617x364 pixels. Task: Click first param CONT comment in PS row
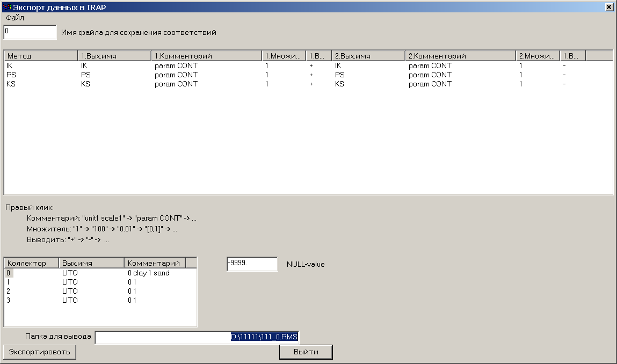pos(176,75)
